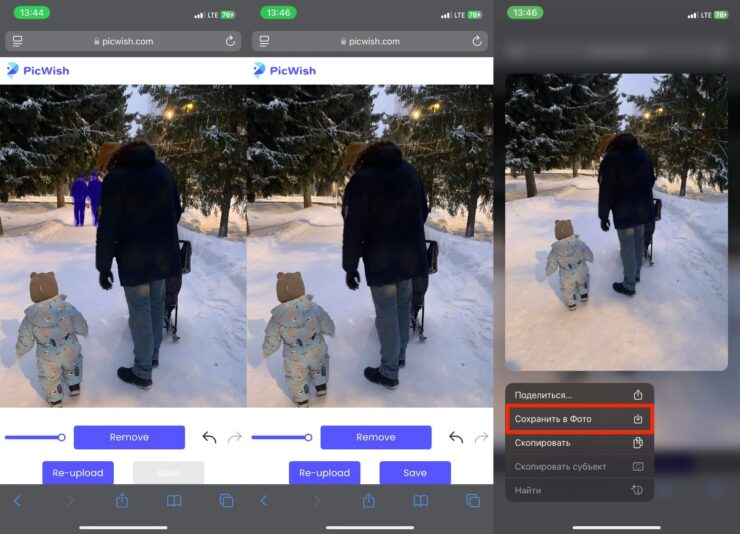740x534 pixels.
Task: Open Safari share icon beside active Save button
Action: (x=368, y=500)
